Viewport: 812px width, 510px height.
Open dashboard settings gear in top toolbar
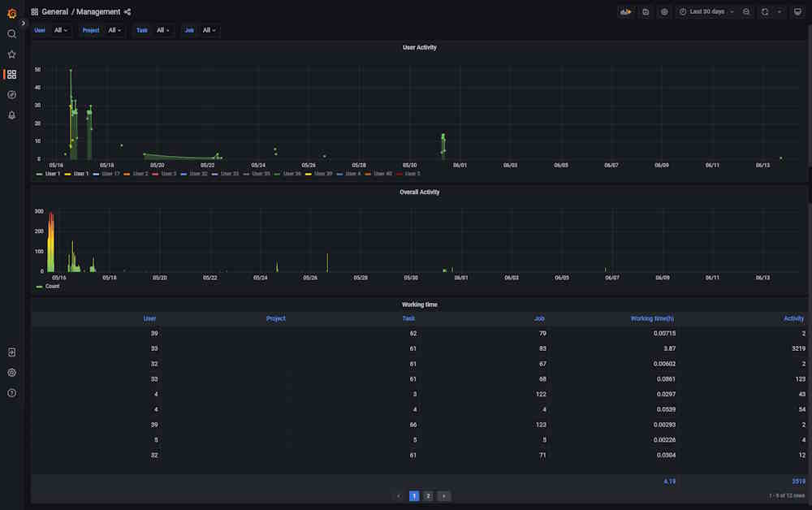pyautogui.click(x=664, y=11)
